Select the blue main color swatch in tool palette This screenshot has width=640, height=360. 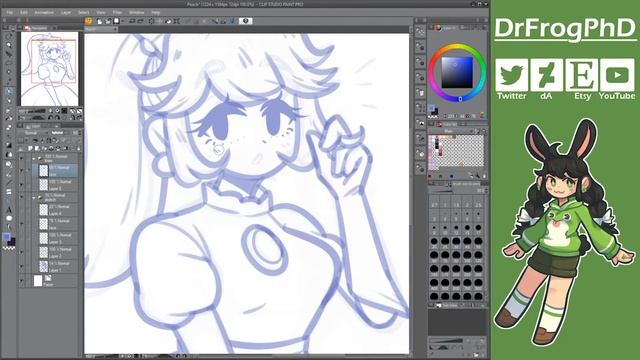pos(6,237)
